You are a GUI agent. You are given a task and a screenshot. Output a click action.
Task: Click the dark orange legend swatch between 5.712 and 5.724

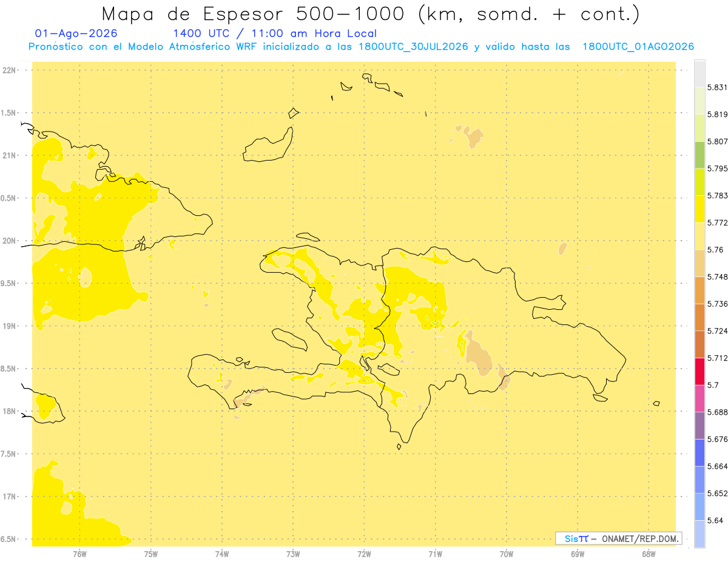pyautogui.click(x=699, y=344)
